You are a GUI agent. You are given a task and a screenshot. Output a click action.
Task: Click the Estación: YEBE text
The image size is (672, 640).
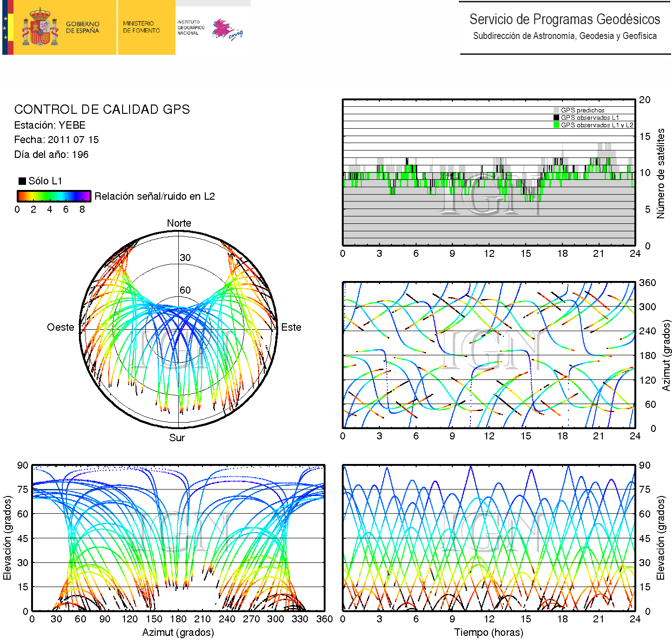click(x=50, y=125)
